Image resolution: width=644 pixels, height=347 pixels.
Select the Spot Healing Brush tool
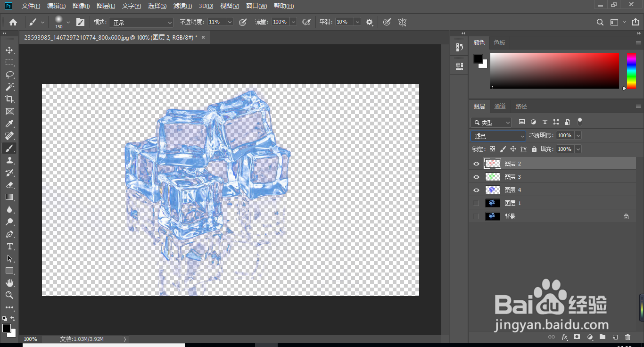(9, 136)
